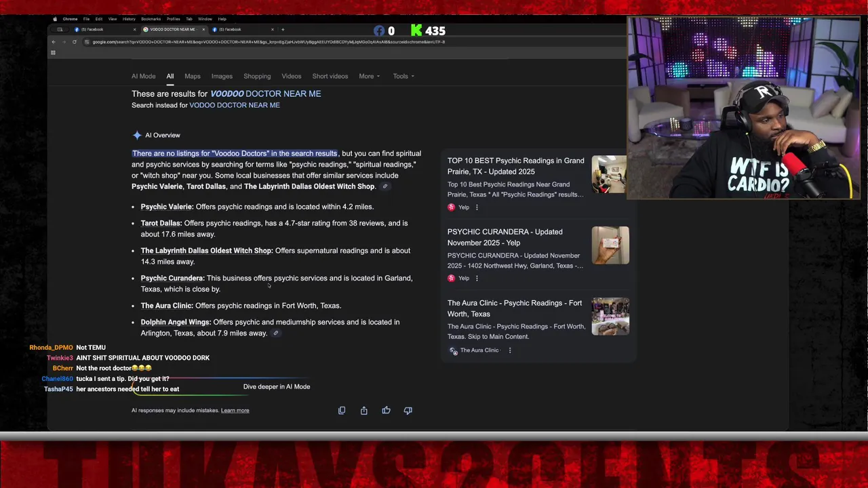Click the AI Overview sparkle icon
Viewport: 868px width, 488px height.
(x=137, y=135)
